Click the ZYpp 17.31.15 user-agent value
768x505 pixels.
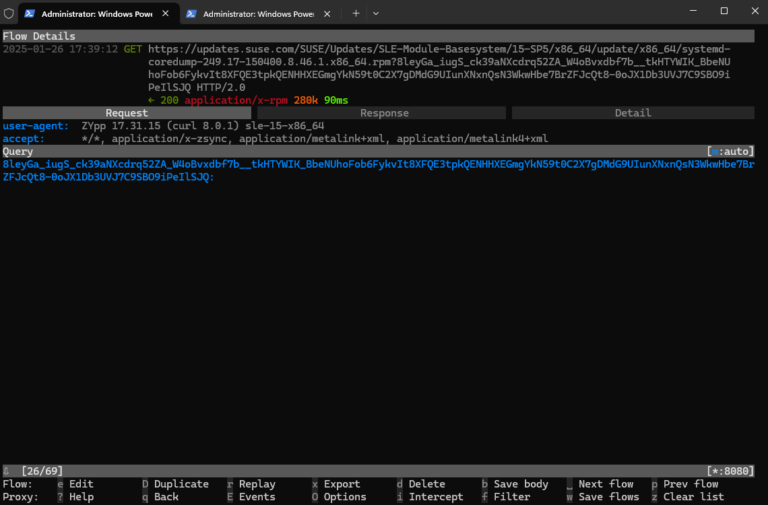point(203,126)
